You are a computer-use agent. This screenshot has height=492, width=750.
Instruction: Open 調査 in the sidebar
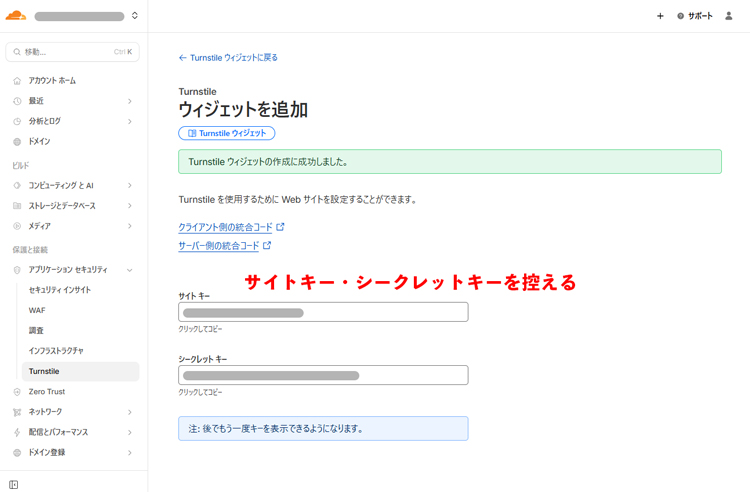36,330
